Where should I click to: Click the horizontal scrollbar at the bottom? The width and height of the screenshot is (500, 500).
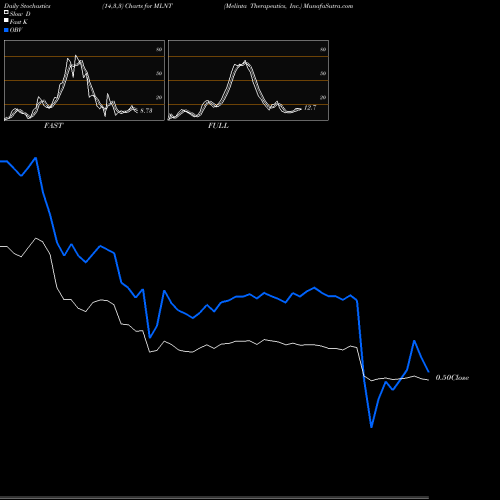(214, 498)
